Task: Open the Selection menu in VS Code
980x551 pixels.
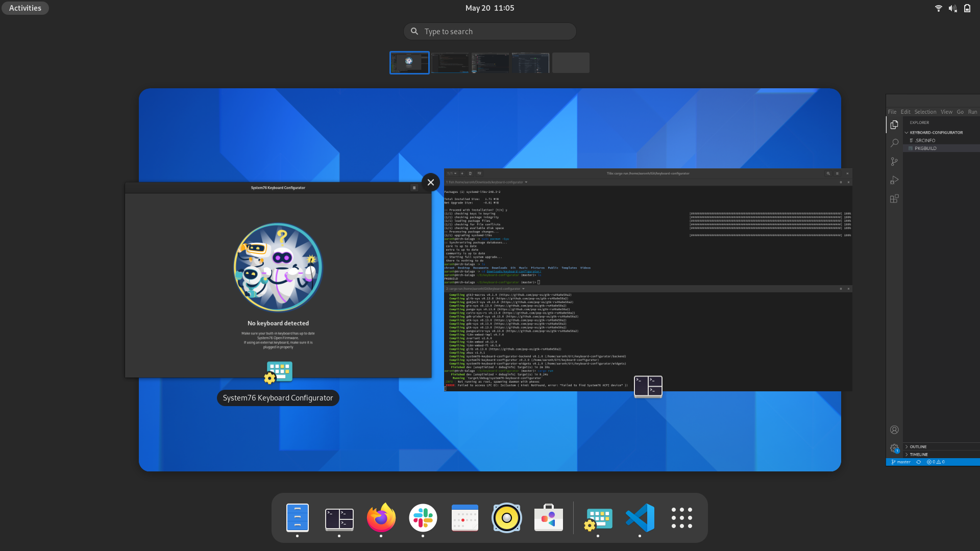Action: coord(924,111)
